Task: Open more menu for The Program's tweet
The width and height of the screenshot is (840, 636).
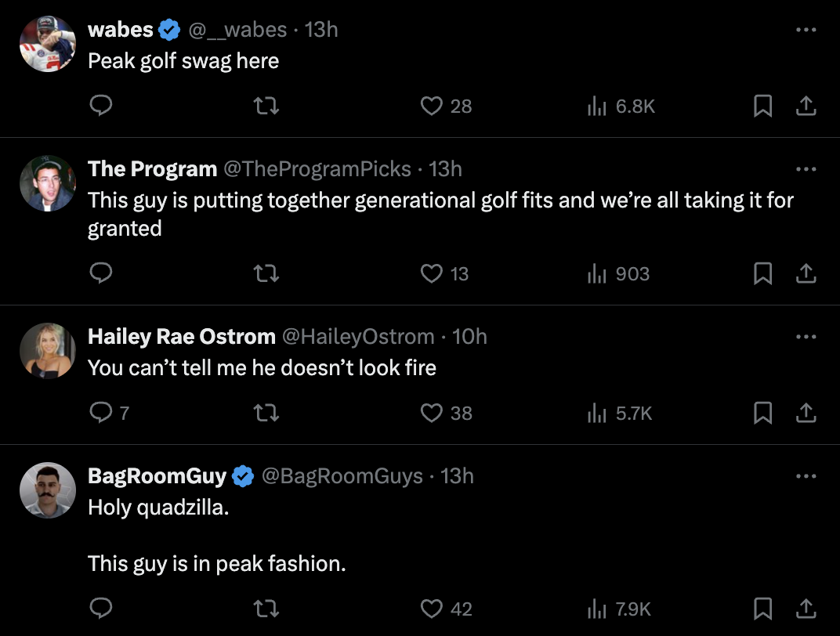Action: 806,169
